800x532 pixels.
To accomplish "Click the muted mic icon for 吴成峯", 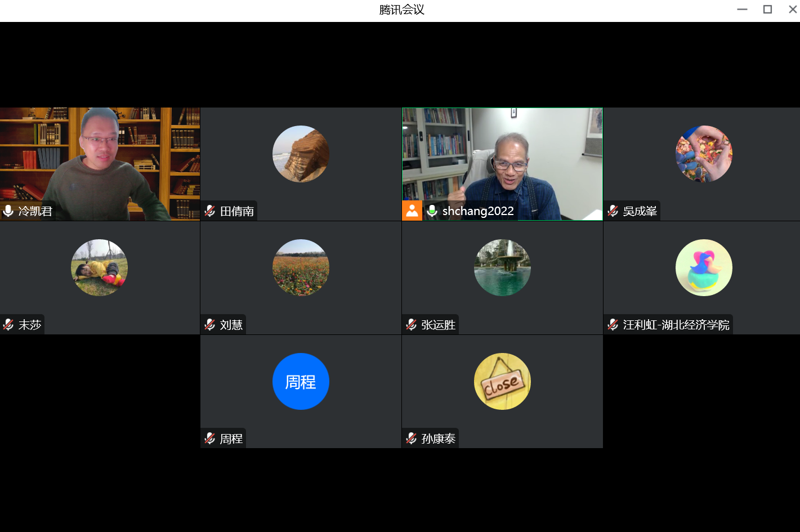I will (x=613, y=211).
